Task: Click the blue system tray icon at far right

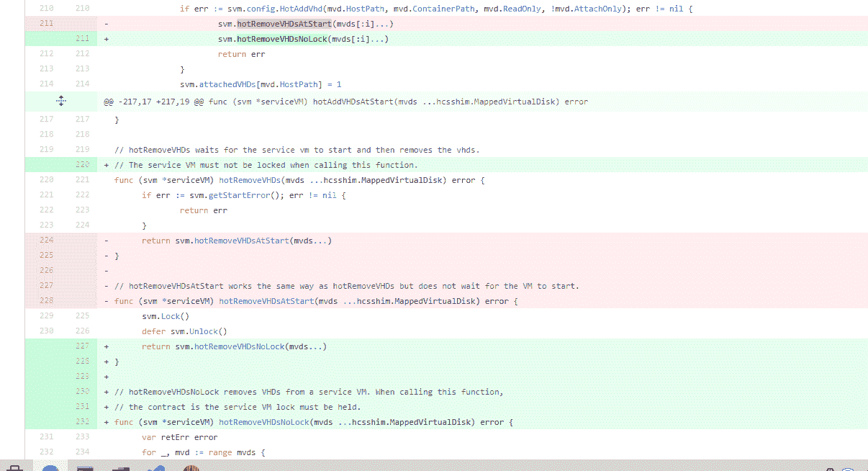Action: (848, 469)
